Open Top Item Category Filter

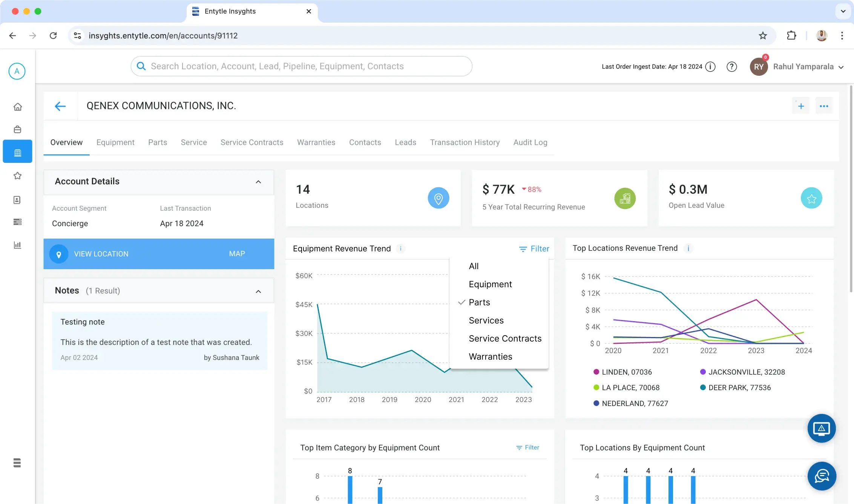tap(527, 447)
